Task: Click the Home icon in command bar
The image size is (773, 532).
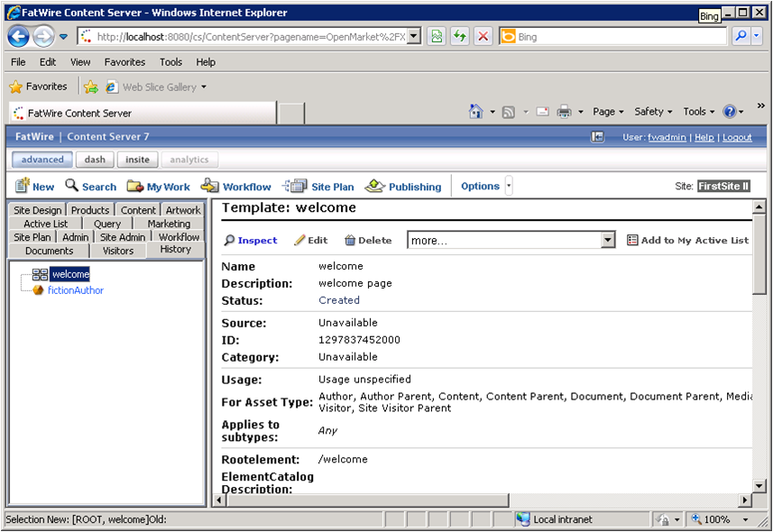Action: 475,112
